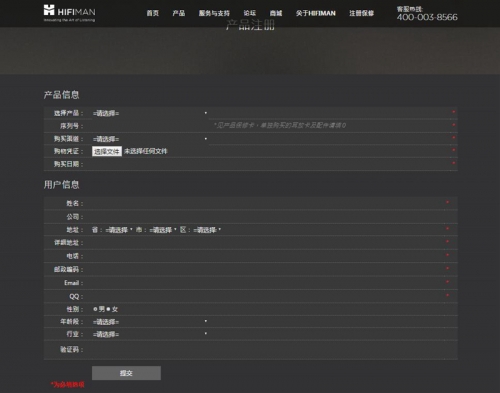Expand the 行业 dropdown
This screenshot has width=500, height=393.
coord(150,334)
